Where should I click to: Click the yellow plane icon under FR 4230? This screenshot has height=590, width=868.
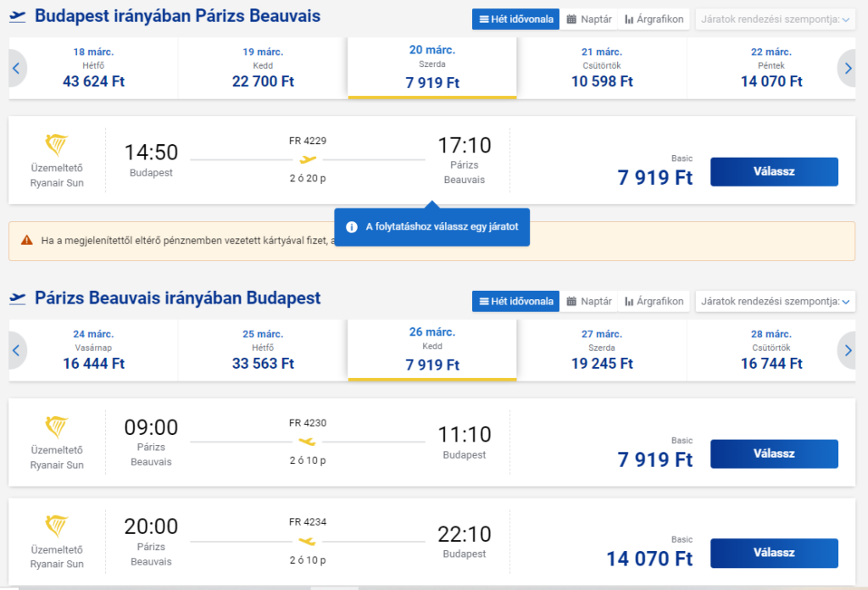pos(307,442)
